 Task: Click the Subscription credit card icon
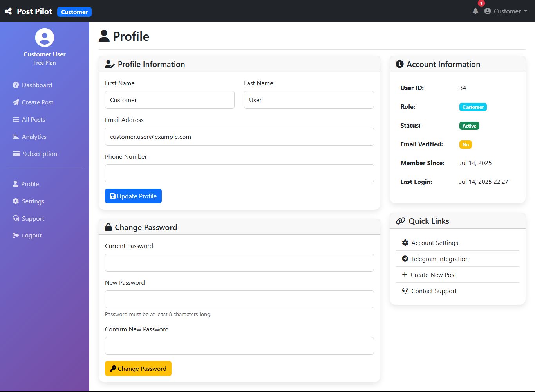(x=16, y=154)
